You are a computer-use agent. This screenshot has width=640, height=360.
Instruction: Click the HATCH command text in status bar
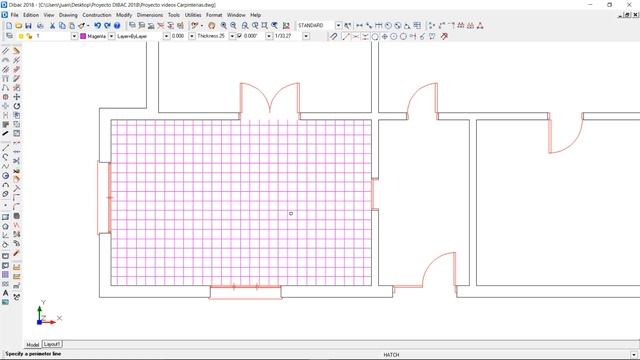point(391,355)
